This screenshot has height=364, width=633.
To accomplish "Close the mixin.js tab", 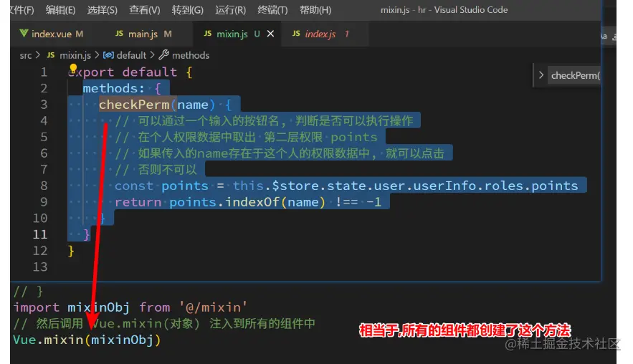I will pos(270,34).
